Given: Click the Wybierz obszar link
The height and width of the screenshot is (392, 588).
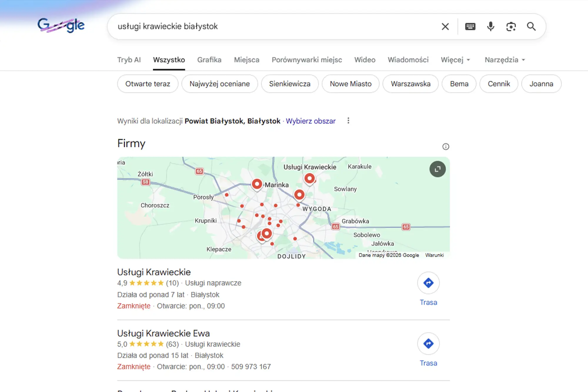Looking at the screenshot, I should tap(310, 121).
